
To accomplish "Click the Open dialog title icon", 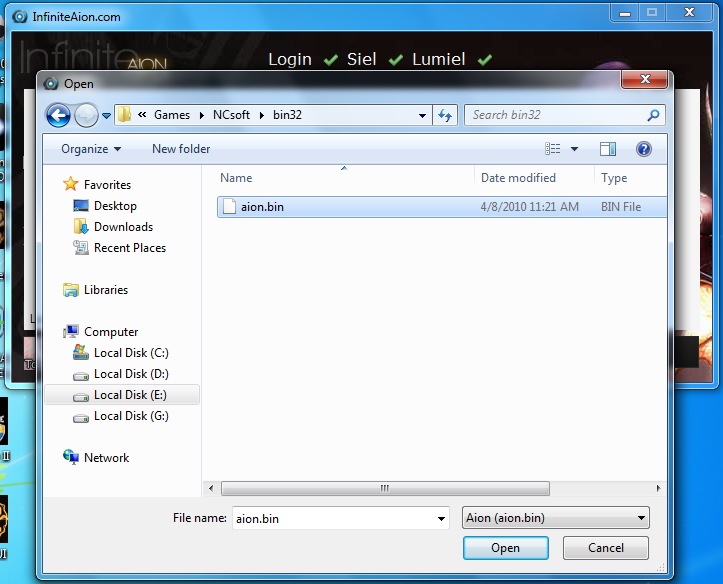I will [51, 83].
